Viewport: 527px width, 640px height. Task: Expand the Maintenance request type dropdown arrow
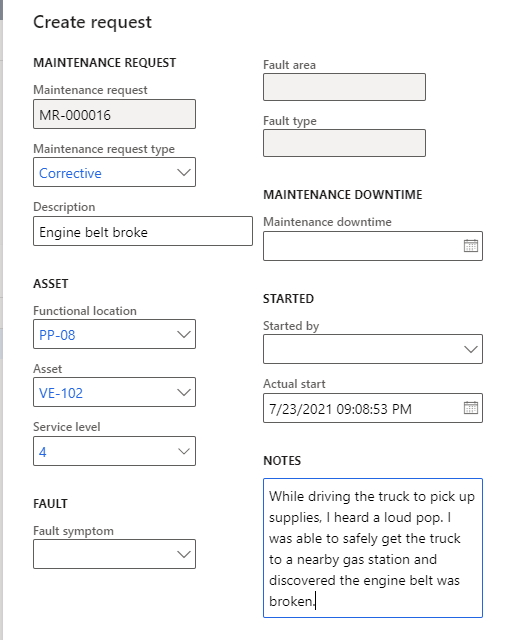184,172
